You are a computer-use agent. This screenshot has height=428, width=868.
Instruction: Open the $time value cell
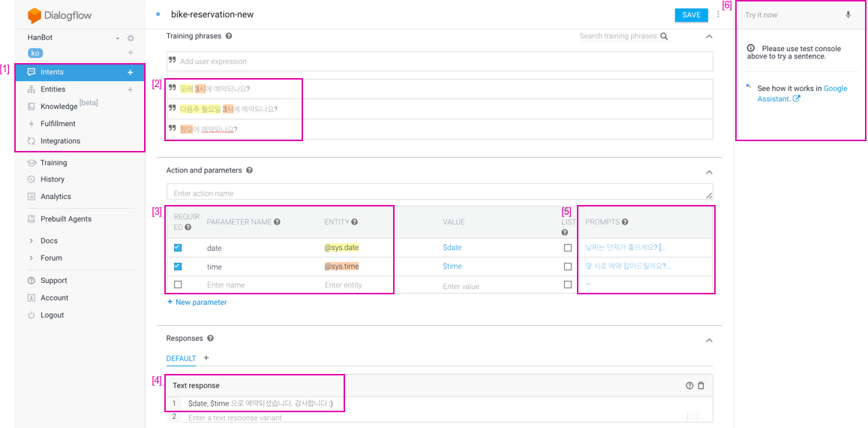[x=452, y=266]
